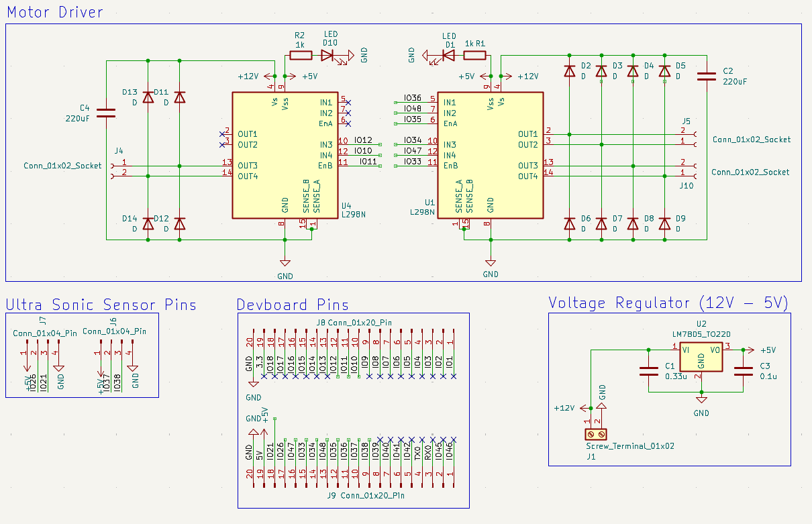Click the diode D13 symbol
812x524 pixels.
pyautogui.click(x=148, y=96)
